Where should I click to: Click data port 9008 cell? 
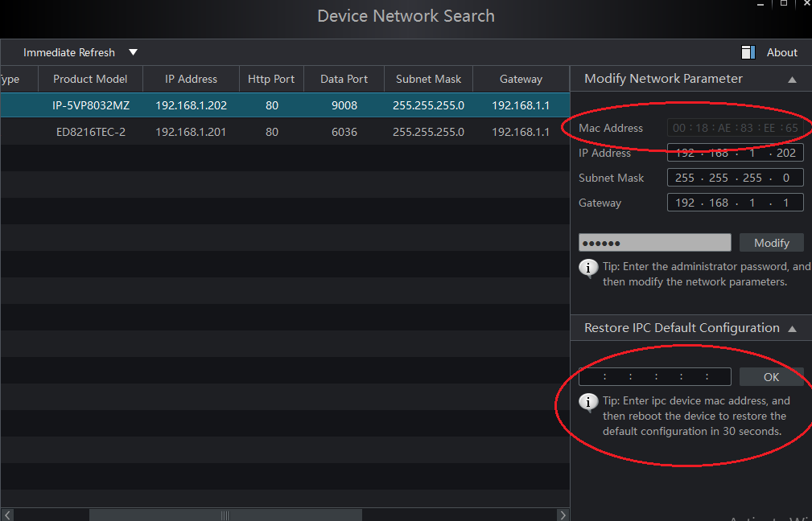pyautogui.click(x=344, y=105)
